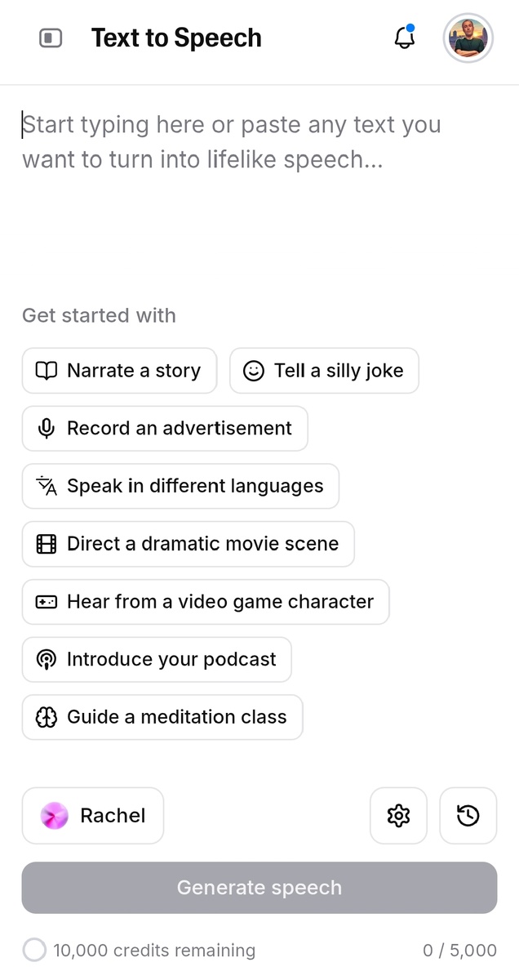Open the user profile avatar

[468, 38]
